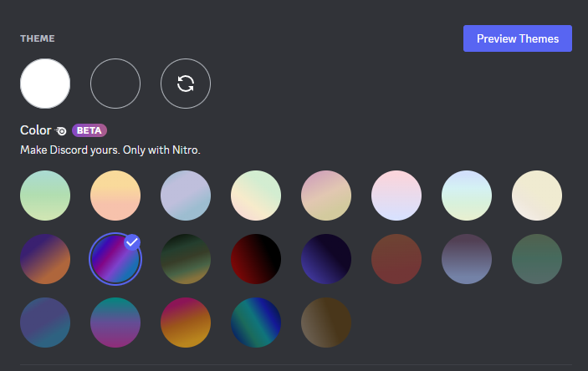The image size is (588, 371).
Task: Pick the dusty pink to khaki gradient swatch
Action: tap(326, 196)
